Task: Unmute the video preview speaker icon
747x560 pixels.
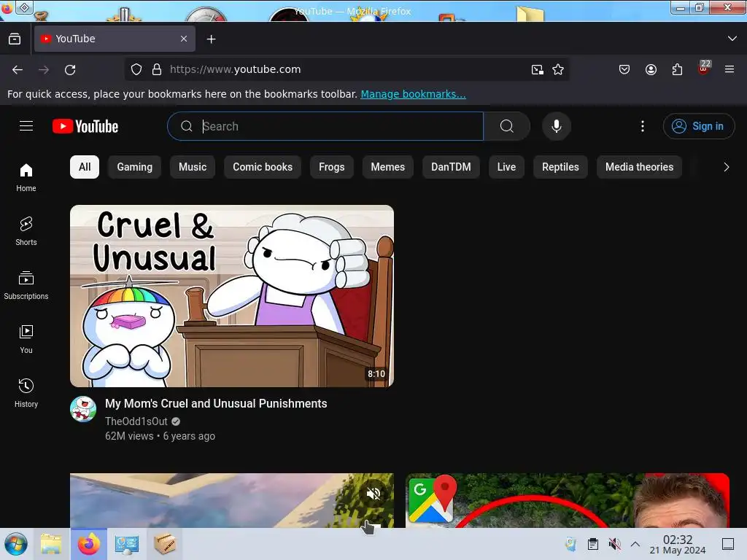Action: [374, 494]
